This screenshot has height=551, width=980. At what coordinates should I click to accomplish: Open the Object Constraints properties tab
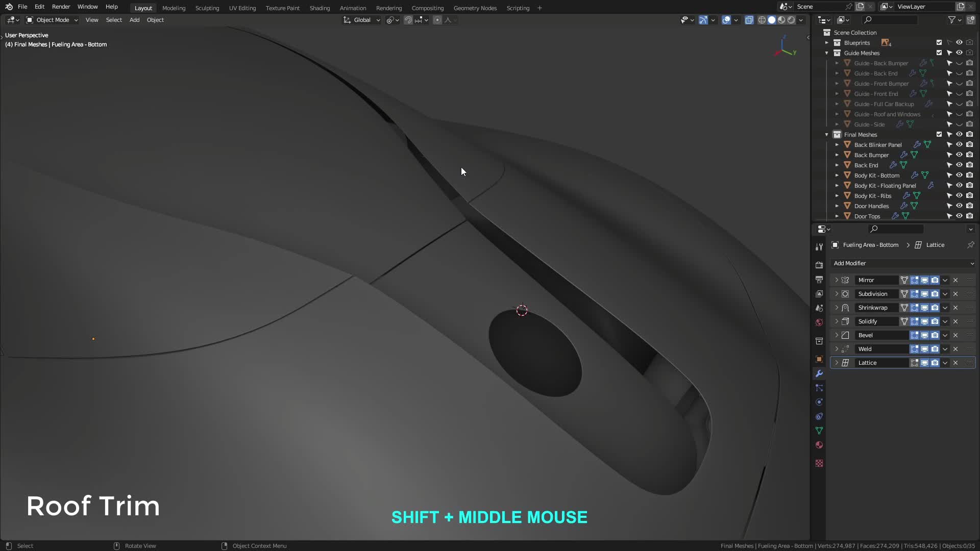point(819,416)
